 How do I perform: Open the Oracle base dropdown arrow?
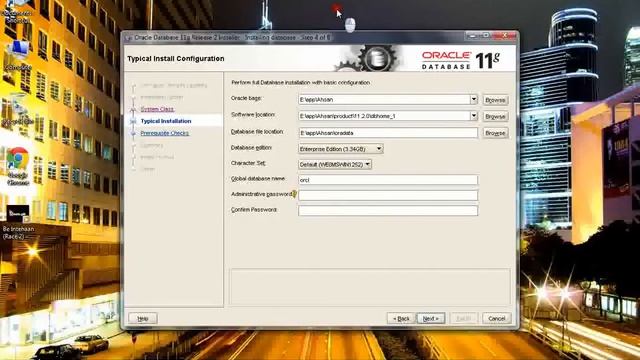473,99
